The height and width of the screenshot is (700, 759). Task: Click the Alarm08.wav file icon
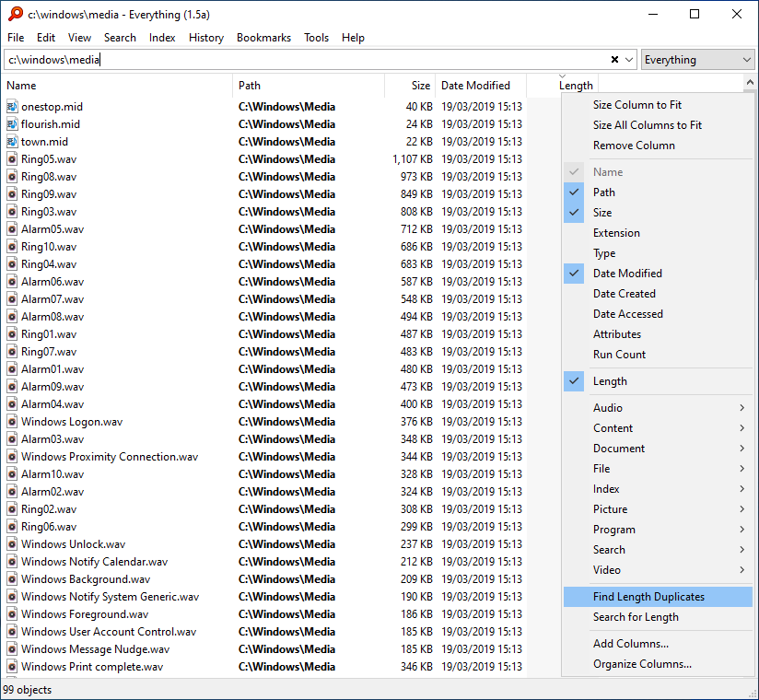12,317
